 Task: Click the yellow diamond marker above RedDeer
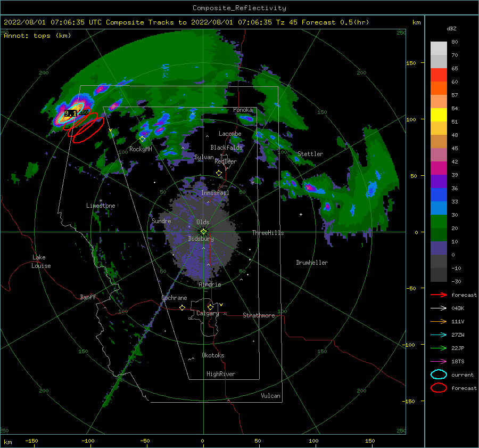[219, 173]
